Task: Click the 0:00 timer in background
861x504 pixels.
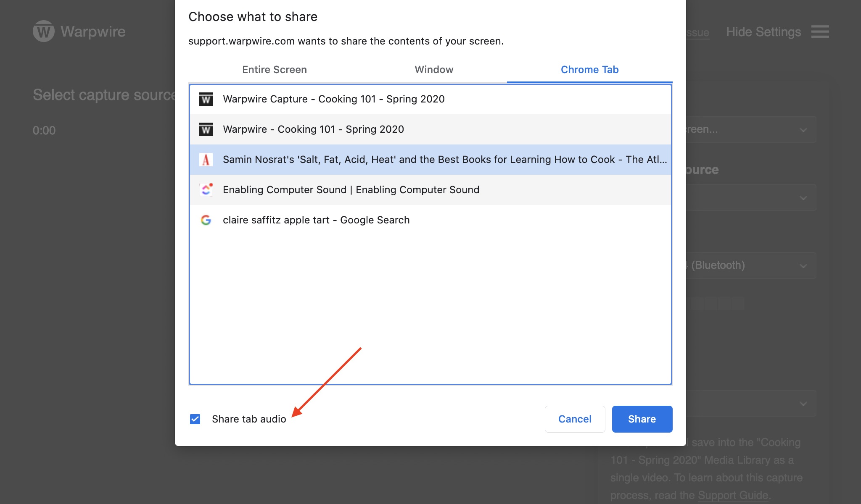Action: (x=44, y=131)
